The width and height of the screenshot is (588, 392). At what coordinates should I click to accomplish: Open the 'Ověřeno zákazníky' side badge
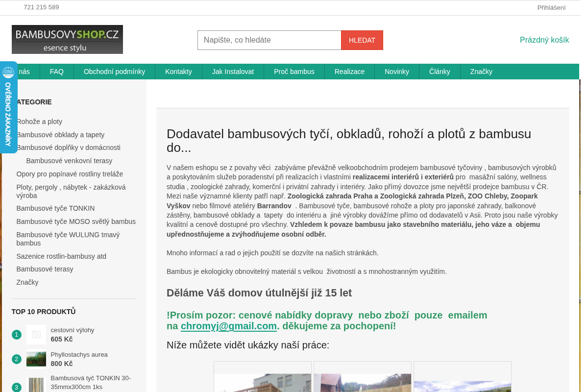pyautogui.click(x=8, y=107)
